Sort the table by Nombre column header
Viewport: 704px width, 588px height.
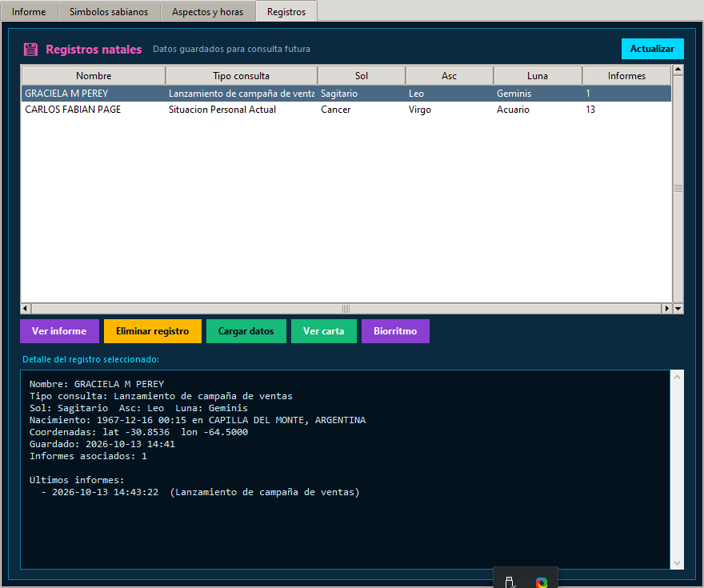pyautogui.click(x=94, y=76)
